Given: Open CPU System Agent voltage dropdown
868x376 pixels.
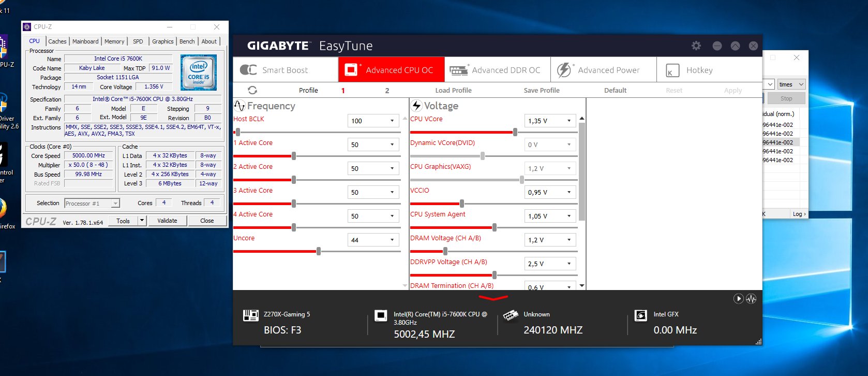Looking at the screenshot, I should (569, 216).
